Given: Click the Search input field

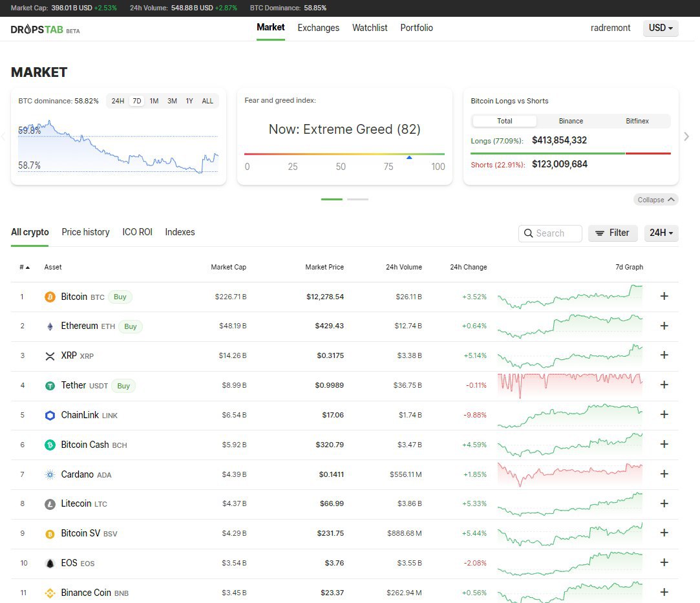Looking at the screenshot, I should pyautogui.click(x=550, y=233).
